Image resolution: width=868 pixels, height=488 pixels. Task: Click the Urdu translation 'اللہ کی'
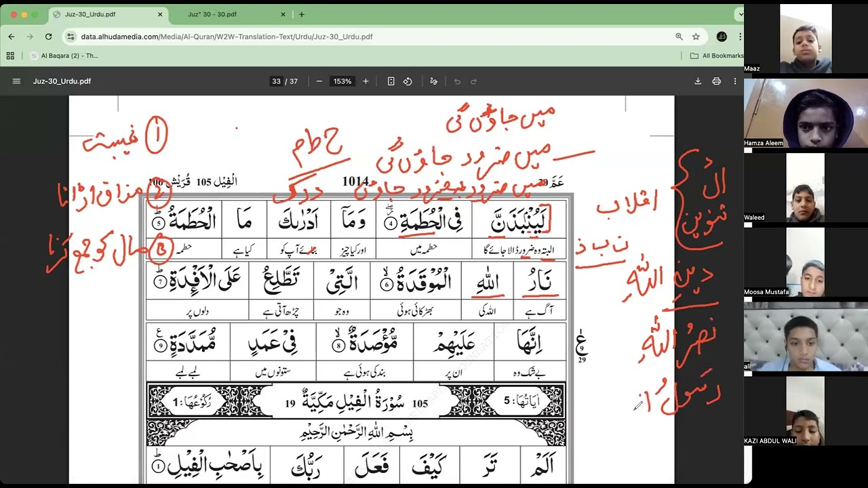488,311
